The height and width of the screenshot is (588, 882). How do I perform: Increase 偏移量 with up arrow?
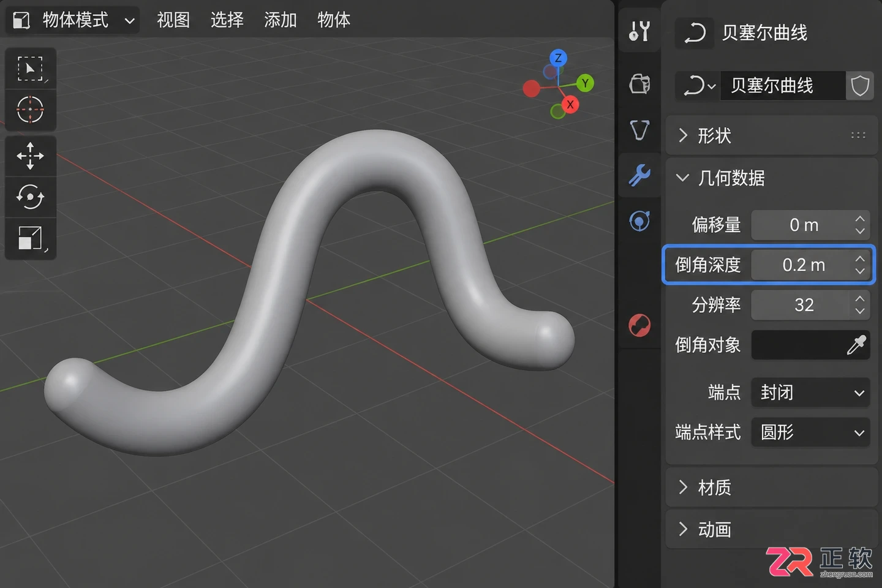point(860,219)
